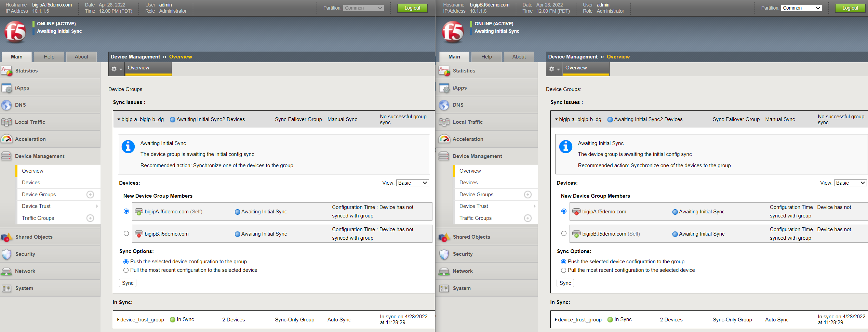Expand device_trust_group row in bigipA
Image resolution: width=868 pixels, height=332 pixels.
click(x=118, y=320)
